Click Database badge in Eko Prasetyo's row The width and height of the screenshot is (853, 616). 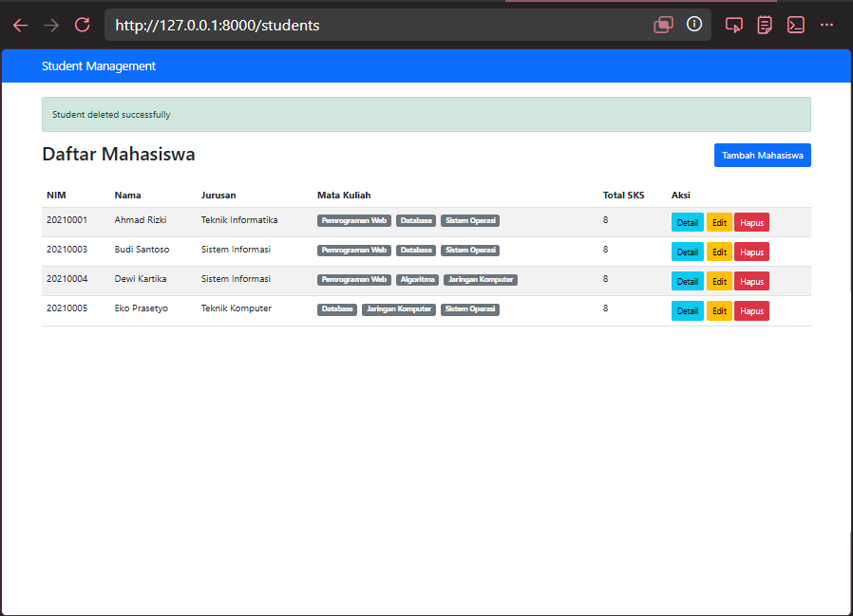click(337, 309)
